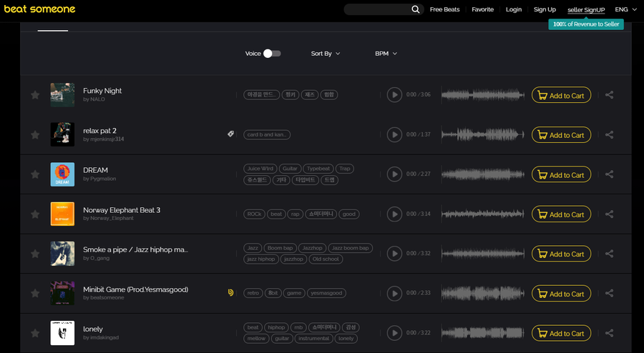This screenshot has height=353, width=644.
Task: Seek within the lonely track waveform
Action: click(483, 333)
